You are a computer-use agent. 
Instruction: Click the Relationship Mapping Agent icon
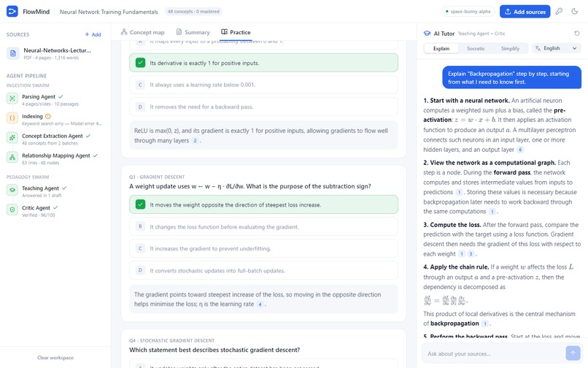click(x=12, y=157)
